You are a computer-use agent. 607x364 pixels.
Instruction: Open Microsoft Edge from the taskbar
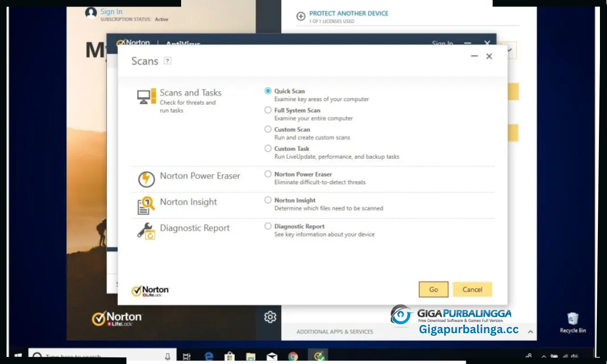[x=209, y=356]
